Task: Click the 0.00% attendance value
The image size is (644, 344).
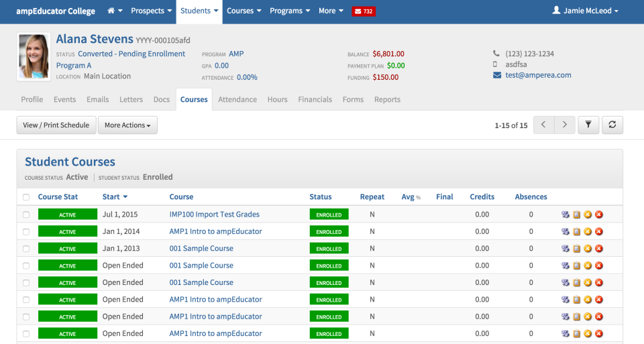Action: click(x=248, y=77)
